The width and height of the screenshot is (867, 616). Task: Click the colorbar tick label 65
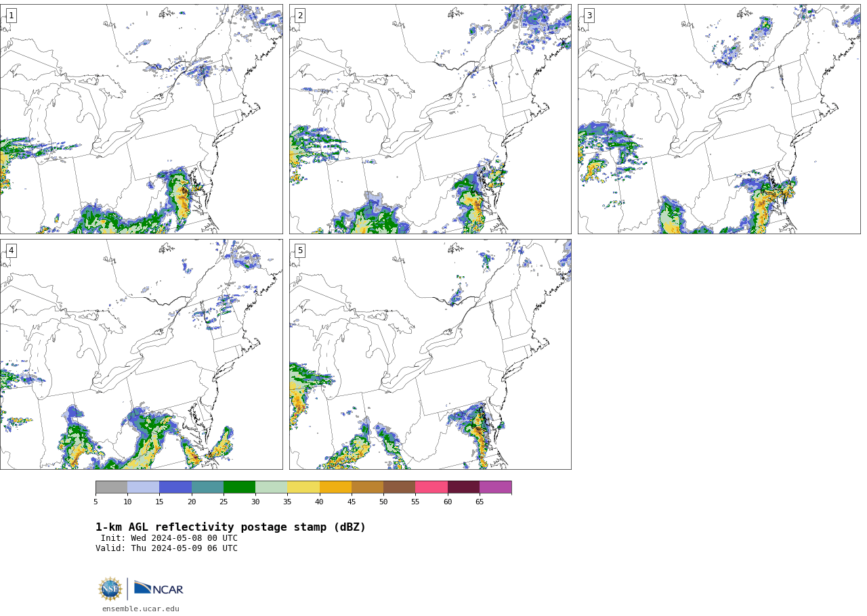pyautogui.click(x=480, y=502)
